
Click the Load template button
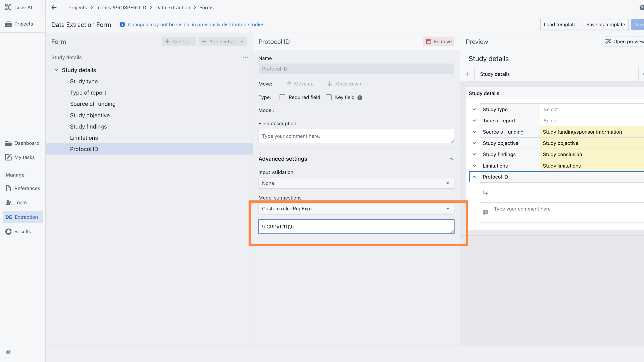tap(560, 24)
